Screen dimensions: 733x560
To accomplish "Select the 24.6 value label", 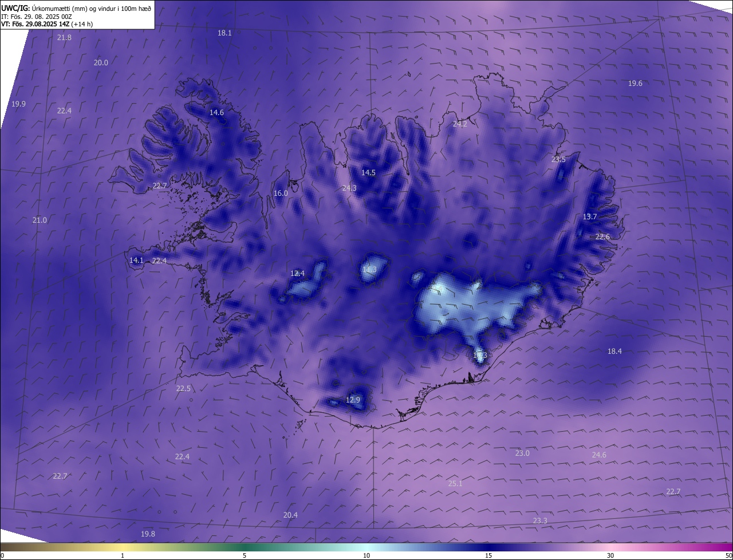I will pyautogui.click(x=599, y=455).
